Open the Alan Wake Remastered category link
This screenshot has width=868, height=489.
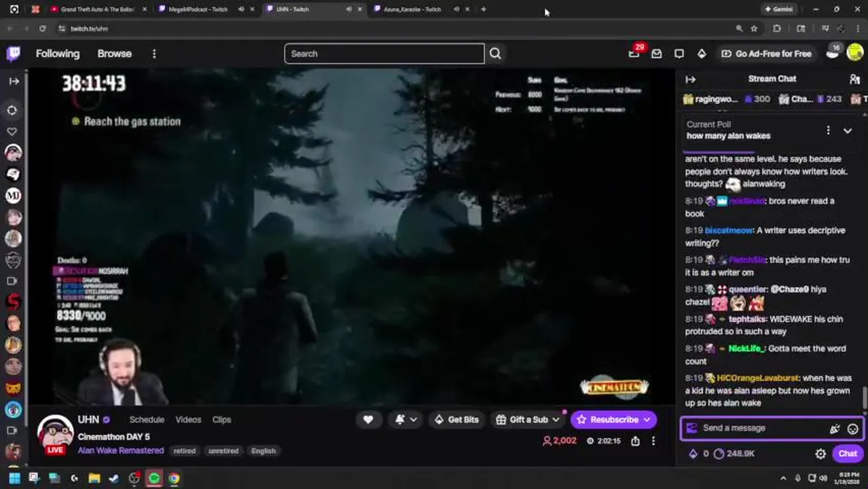click(121, 450)
